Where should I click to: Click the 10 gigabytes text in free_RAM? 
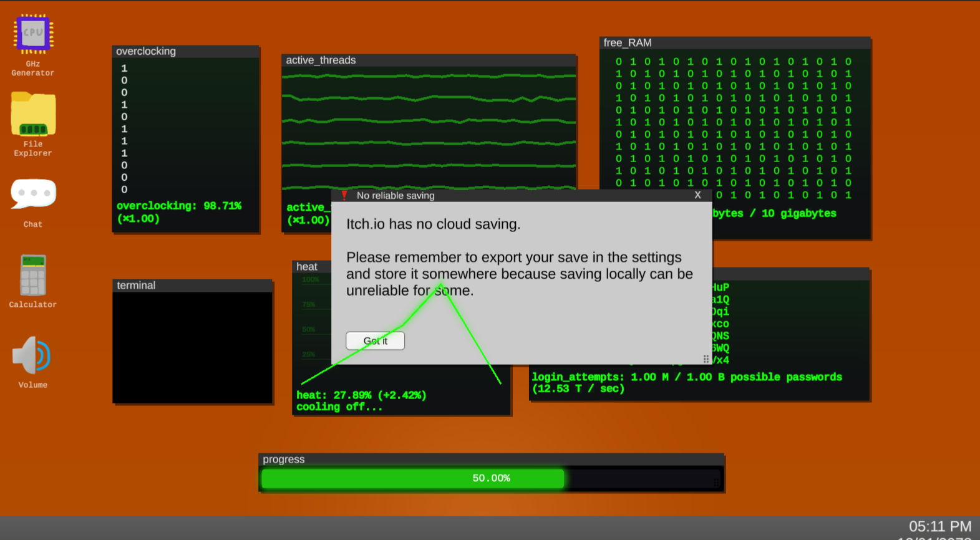pos(799,213)
